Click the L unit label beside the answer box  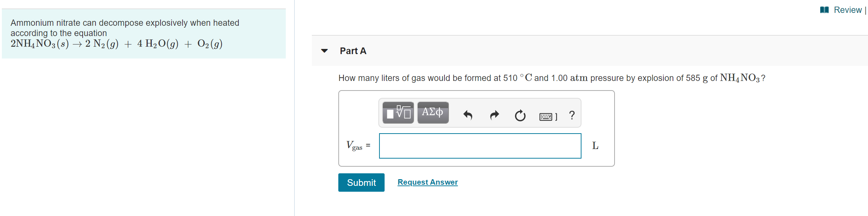tap(595, 146)
